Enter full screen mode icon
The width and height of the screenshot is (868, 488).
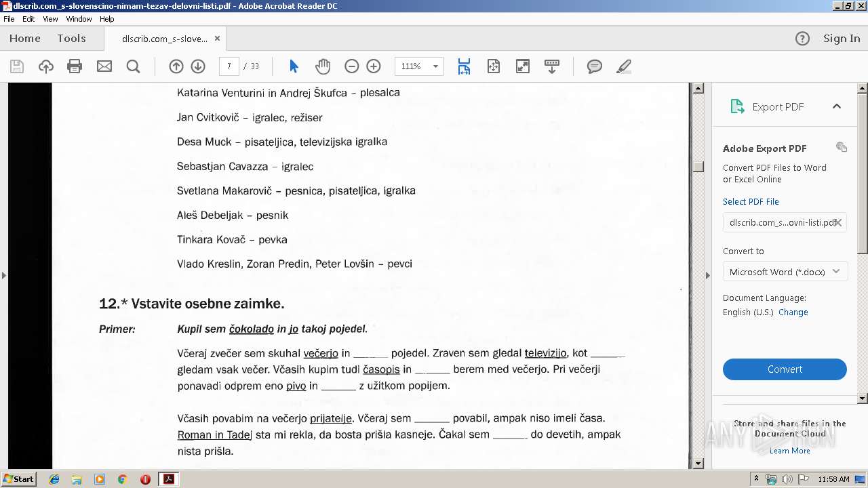point(523,66)
